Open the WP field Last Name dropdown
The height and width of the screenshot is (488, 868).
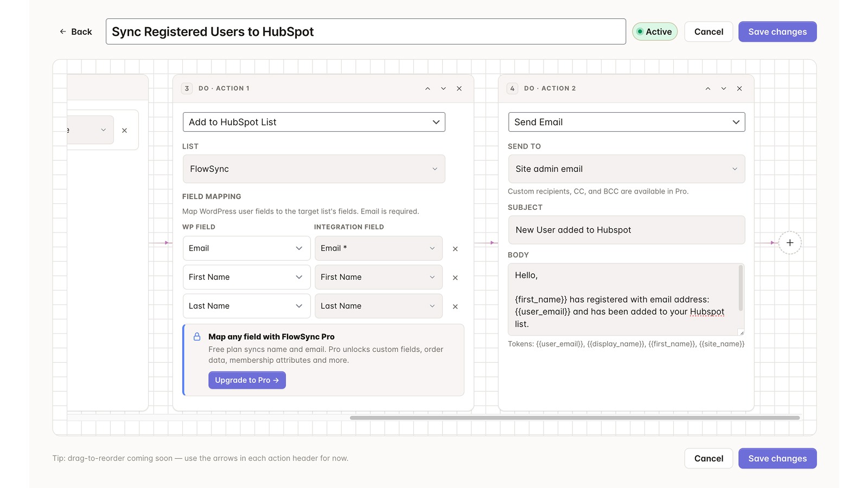247,306
